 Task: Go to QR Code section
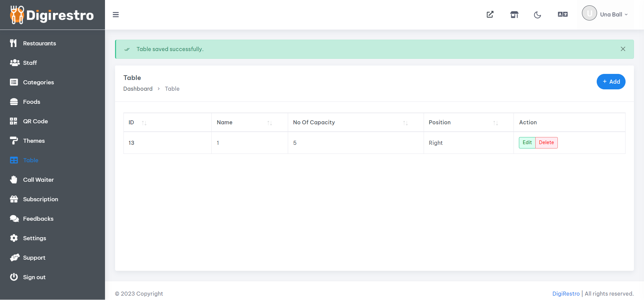pos(35,121)
